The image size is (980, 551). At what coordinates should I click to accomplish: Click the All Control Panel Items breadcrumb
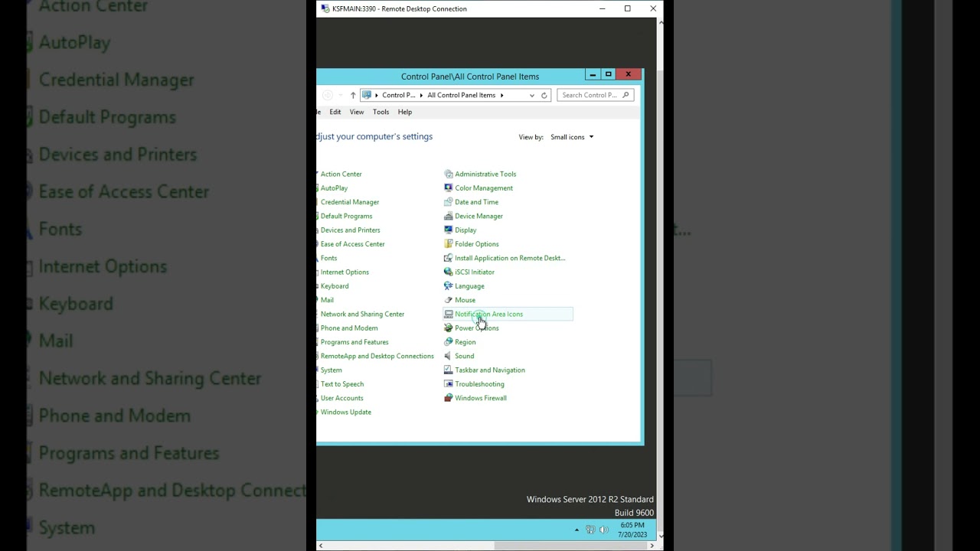click(462, 96)
